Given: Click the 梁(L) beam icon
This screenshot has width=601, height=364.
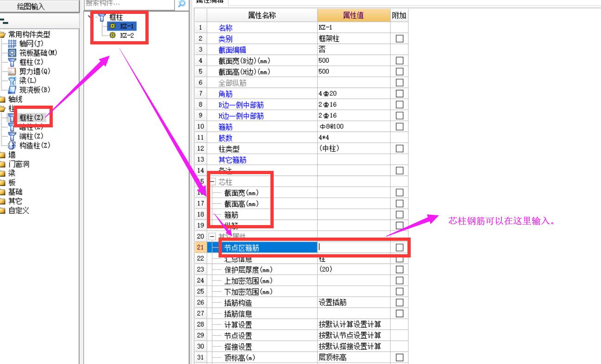Looking at the screenshot, I should [x=12, y=81].
